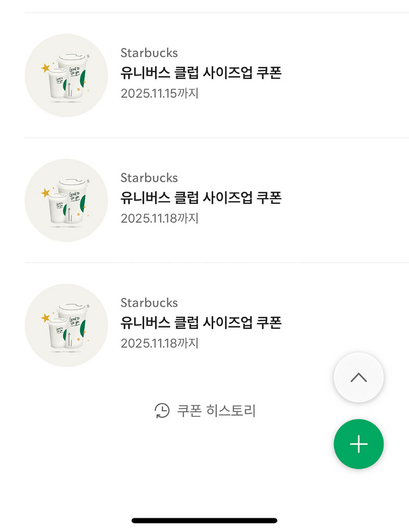This screenshot has width=409, height=532.
Task: Click the bottom coupon's 2025.11.18까지 date
Action: click(x=159, y=343)
